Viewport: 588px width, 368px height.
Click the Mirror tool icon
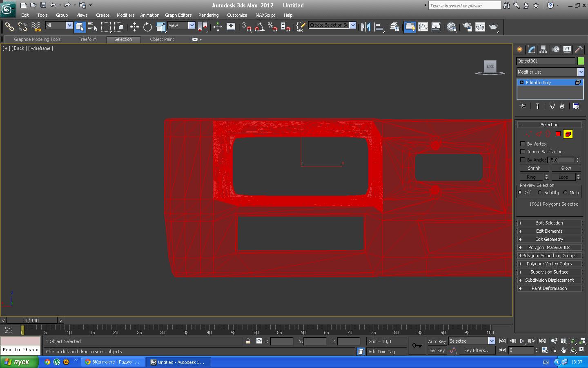(365, 27)
